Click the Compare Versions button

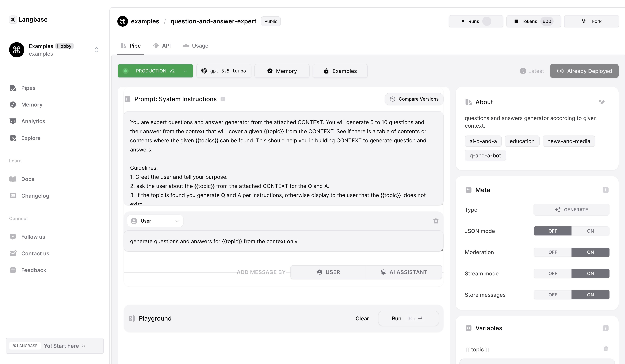414,99
